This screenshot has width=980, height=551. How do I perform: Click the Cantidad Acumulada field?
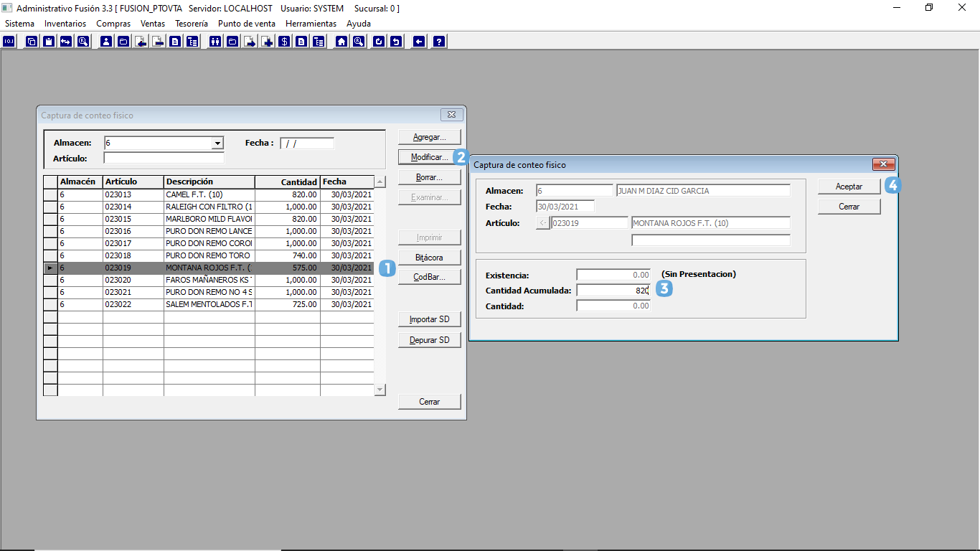[613, 291]
